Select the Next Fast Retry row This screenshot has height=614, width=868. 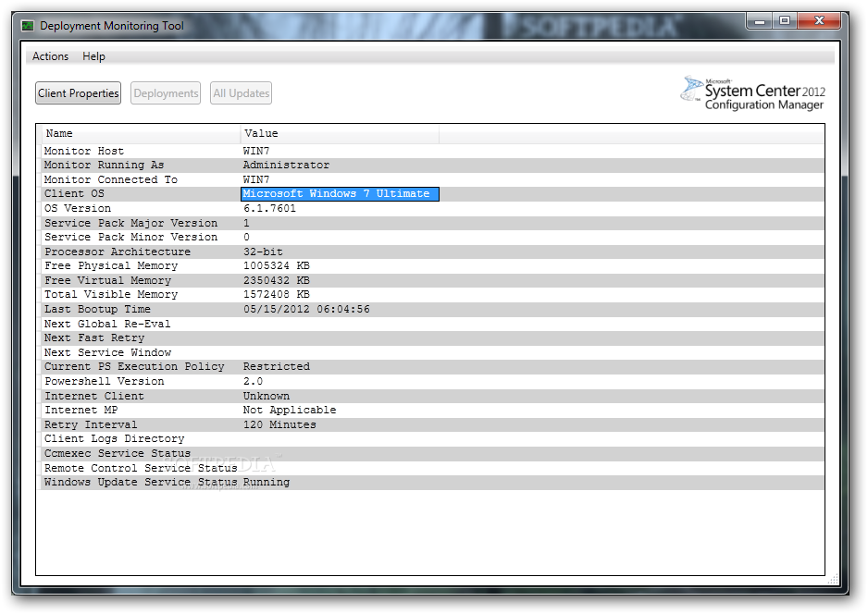point(433,338)
